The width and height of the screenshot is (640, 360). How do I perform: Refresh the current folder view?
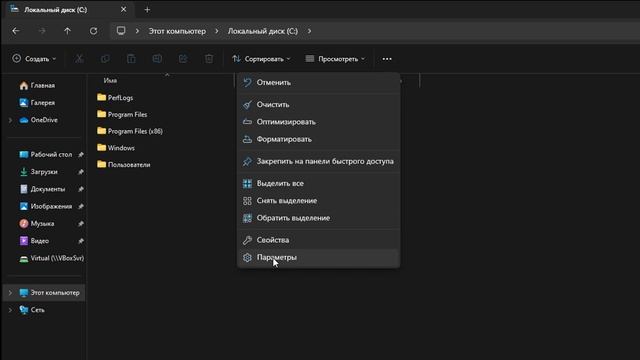(x=93, y=31)
